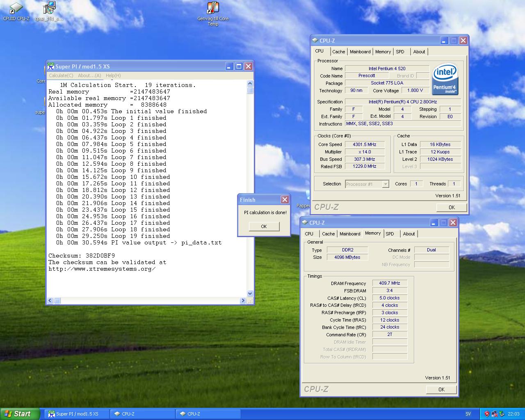Switch to About tab in top CPU-Z window
This screenshot has height=420, width=525.
pyautogui.click(x=419, y=52)
